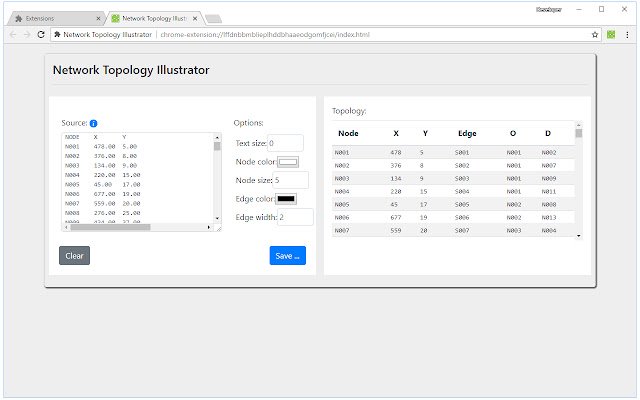Select the N004 node cell in Topology
This screenshot has width=640, height=400.
tap(342, 191)
